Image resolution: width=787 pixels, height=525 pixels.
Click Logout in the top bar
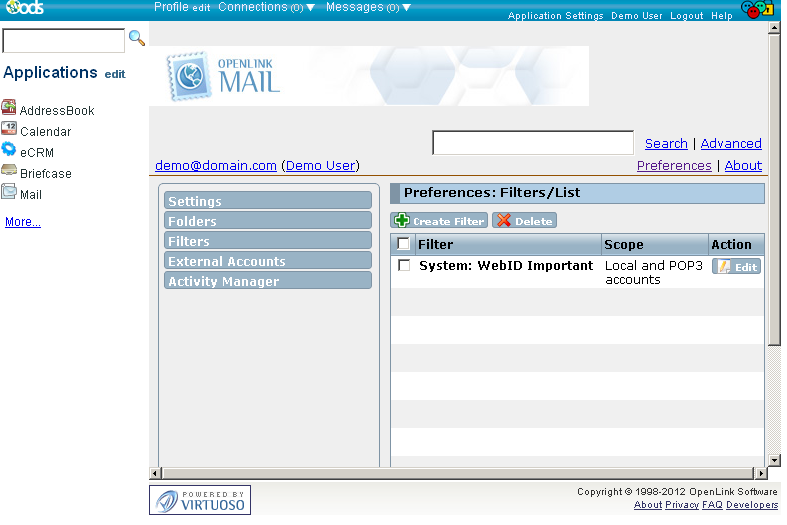click(x=686, y=16)
